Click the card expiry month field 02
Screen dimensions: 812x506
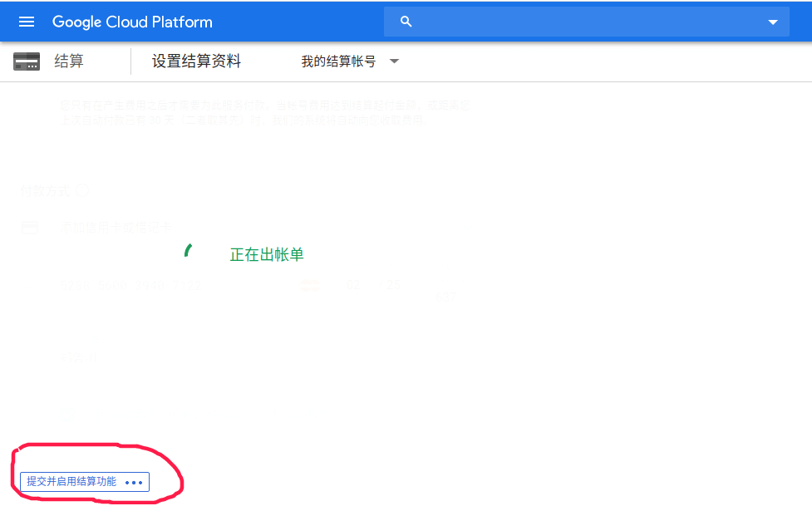pos(353,286)
